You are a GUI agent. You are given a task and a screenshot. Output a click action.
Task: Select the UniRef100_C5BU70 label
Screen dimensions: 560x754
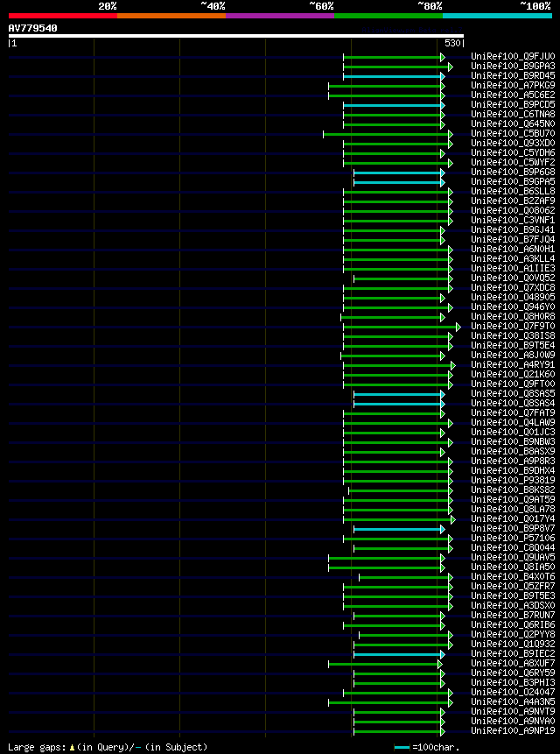tap(513, 134)
